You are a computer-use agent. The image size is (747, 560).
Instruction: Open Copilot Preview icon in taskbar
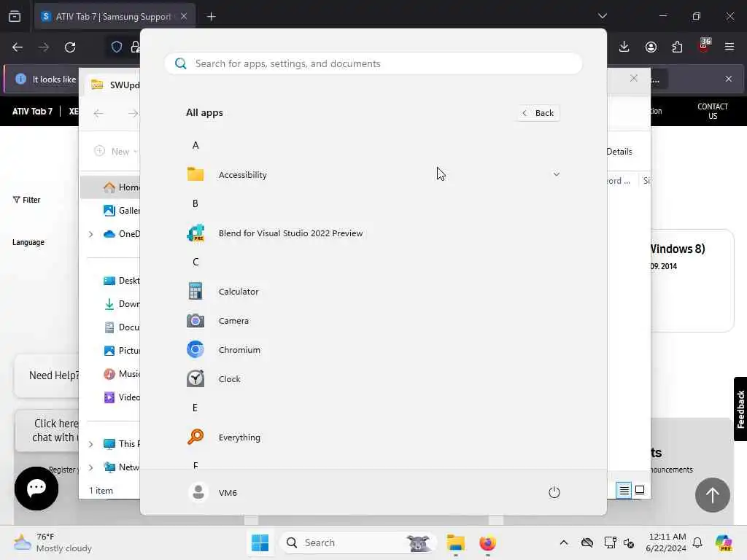pos(724,542)
